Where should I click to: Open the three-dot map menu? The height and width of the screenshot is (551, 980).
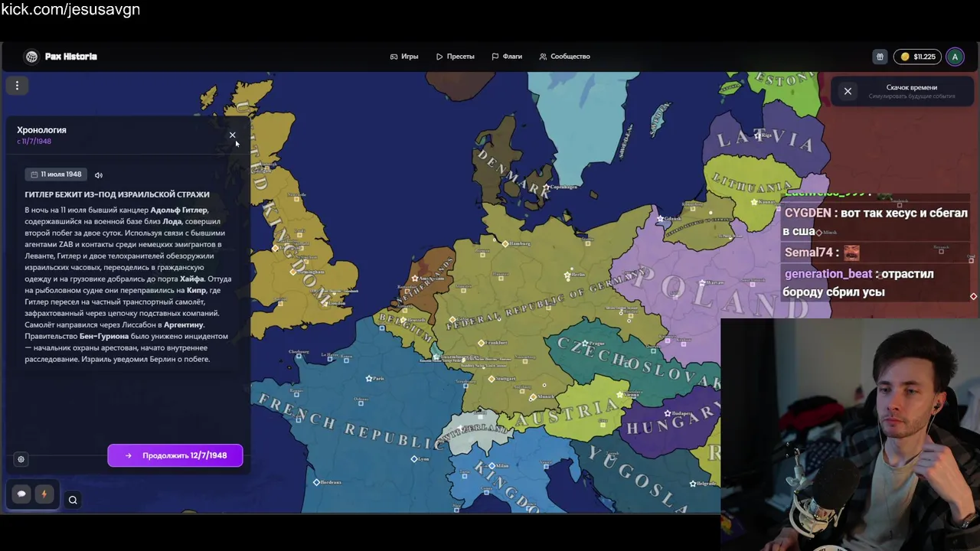(17, 86)
